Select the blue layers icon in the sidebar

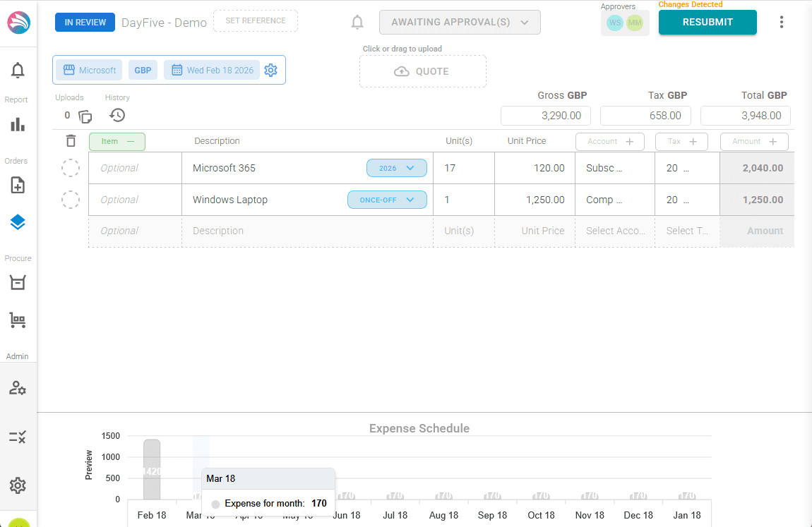coord(18,222)
